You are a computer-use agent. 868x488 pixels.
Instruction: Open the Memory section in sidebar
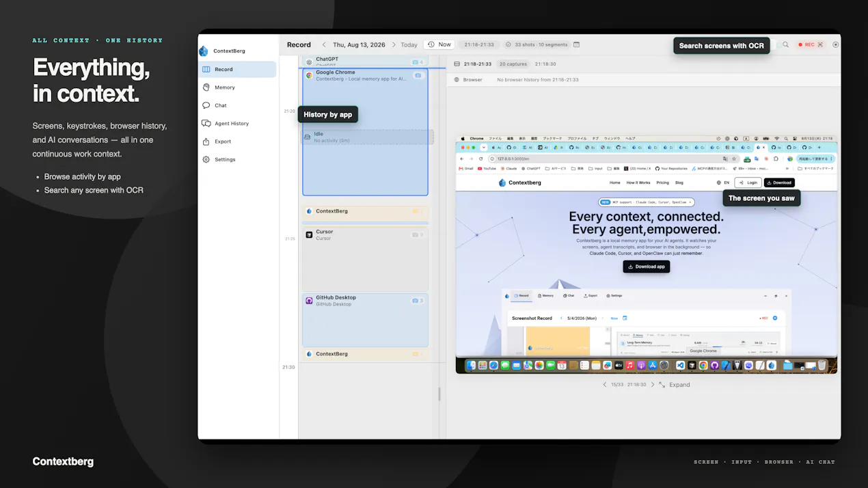(x=237, y=87)
